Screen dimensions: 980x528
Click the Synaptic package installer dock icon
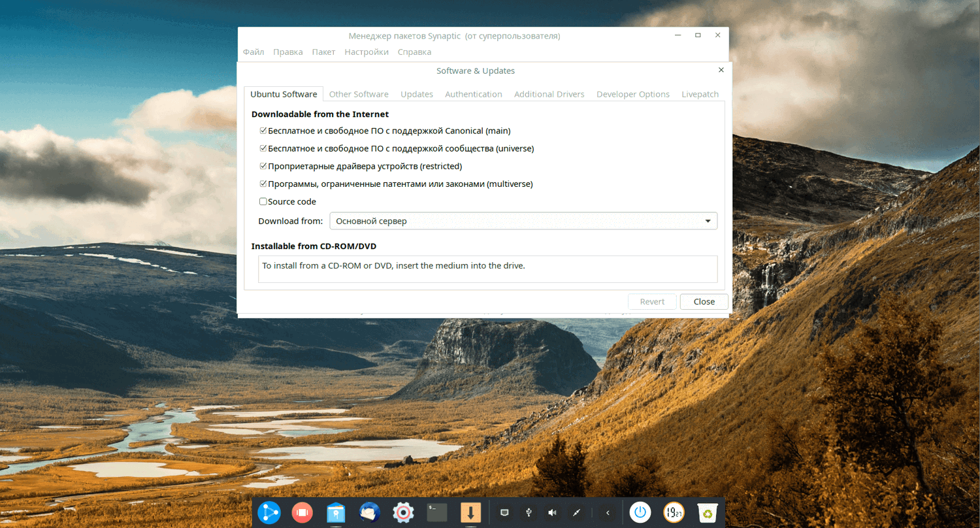470,512
